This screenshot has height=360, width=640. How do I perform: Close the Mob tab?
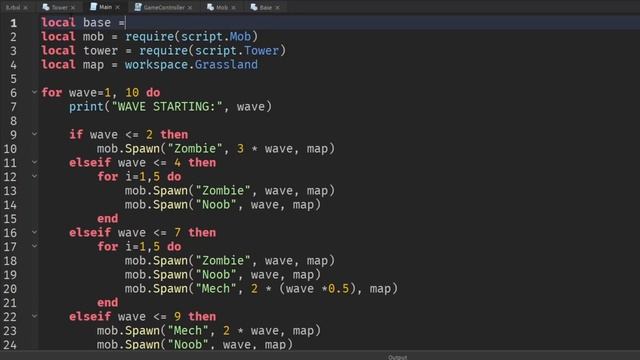(x=233, y=8)
